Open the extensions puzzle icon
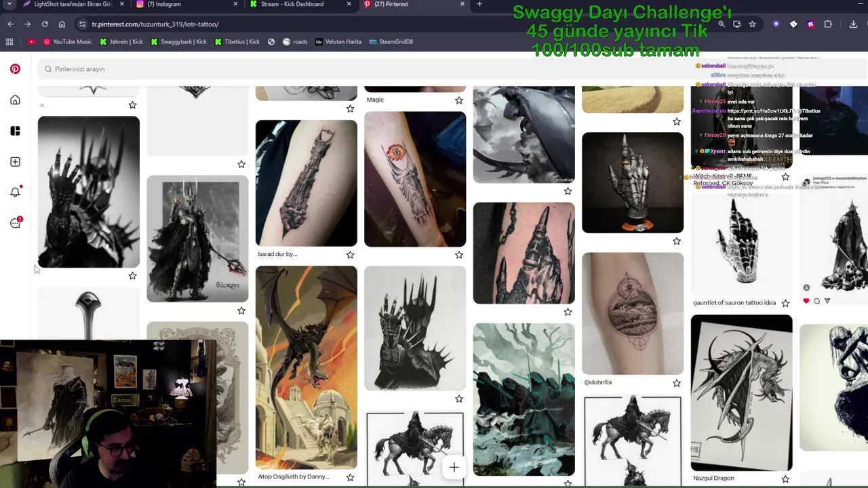868x488 pixels. 828,24
